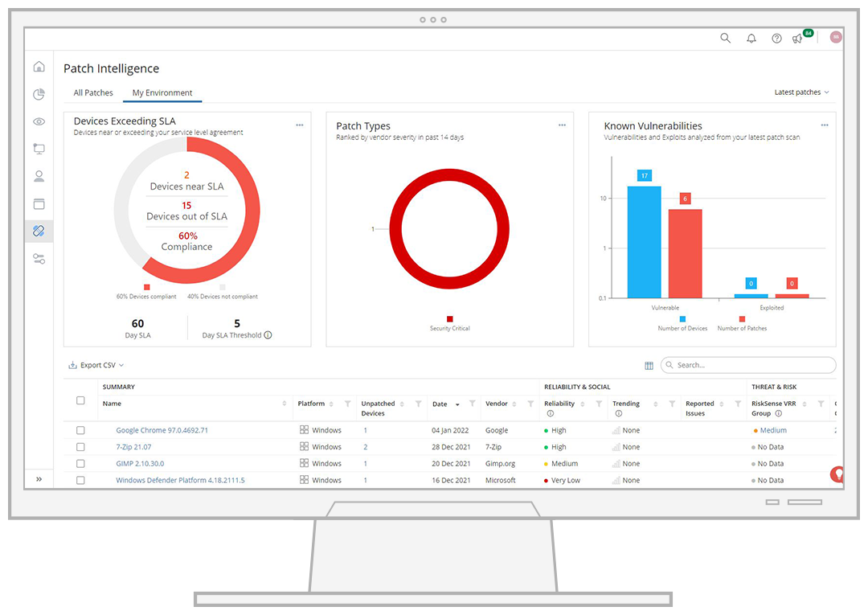
Task: Open Known Vulnerabilities card options menu
Action: point(825,125)
